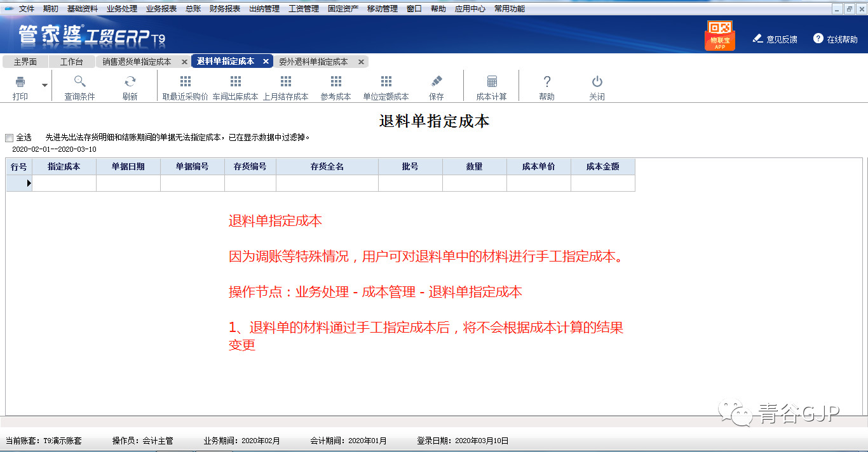The height and width of the screenshot is (452, 868).
Task: Close the page via 关闭 icon
Action: pos(597,86)
